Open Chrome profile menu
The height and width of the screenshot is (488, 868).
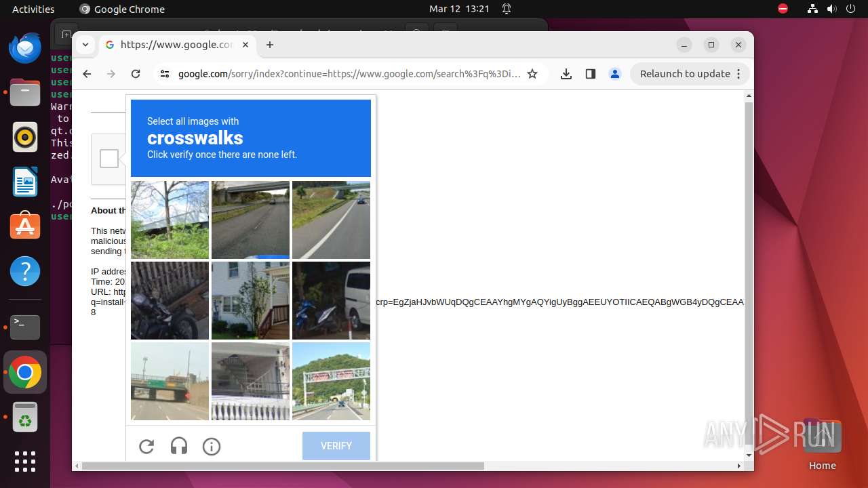click(x=615, y=74)
